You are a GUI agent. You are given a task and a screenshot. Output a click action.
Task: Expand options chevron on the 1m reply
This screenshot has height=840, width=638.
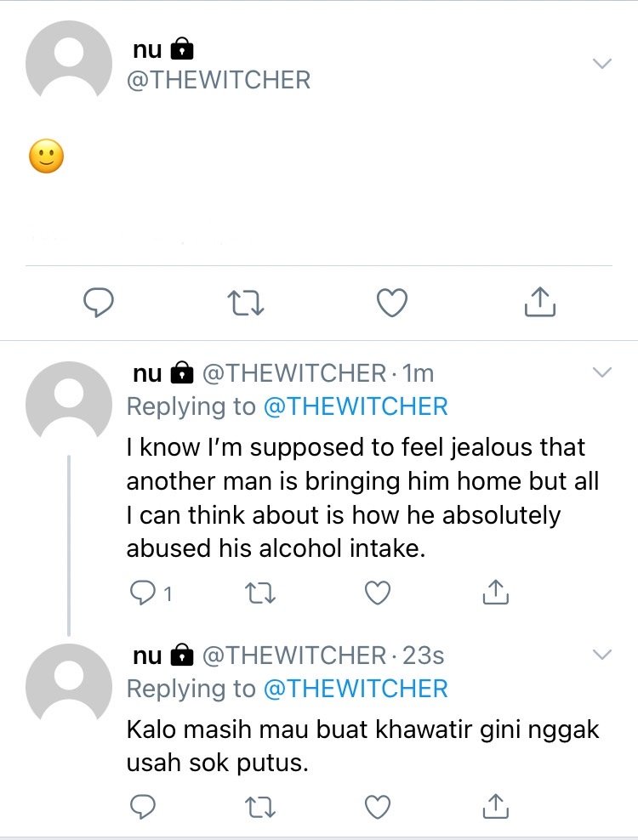pyautogui.click(x=602, y=372)
